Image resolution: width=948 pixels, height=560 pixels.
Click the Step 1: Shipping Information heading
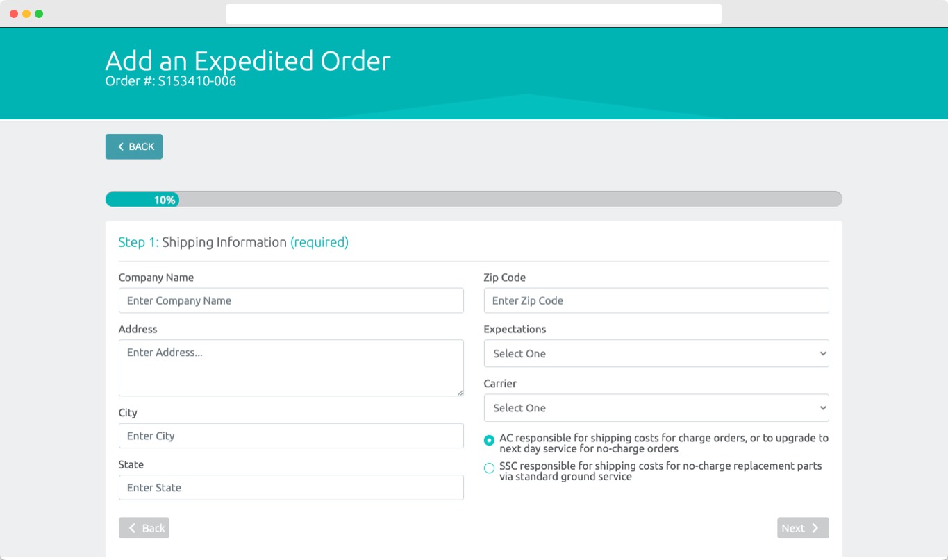click(x=233, y=242)
